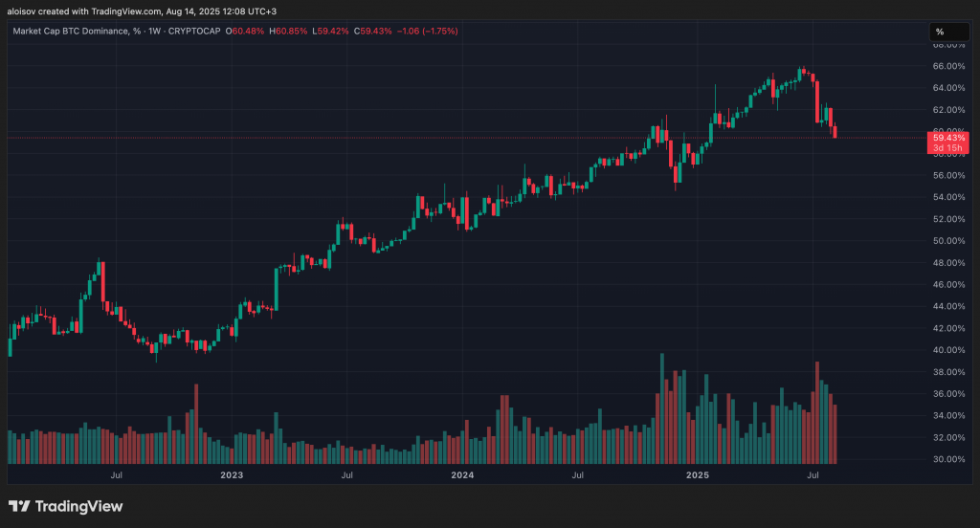Click the 2025 label on time axis
The image size is (980, 528).
(698, 474)
